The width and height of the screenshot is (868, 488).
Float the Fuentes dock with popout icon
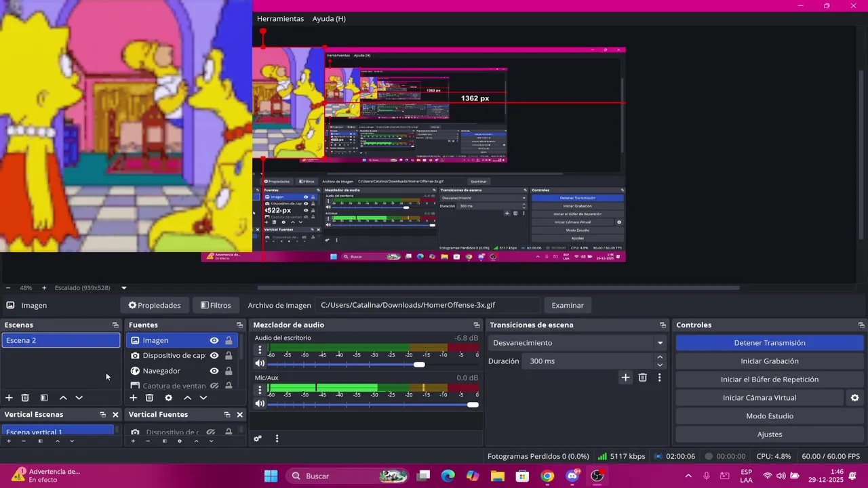point(239,325)
